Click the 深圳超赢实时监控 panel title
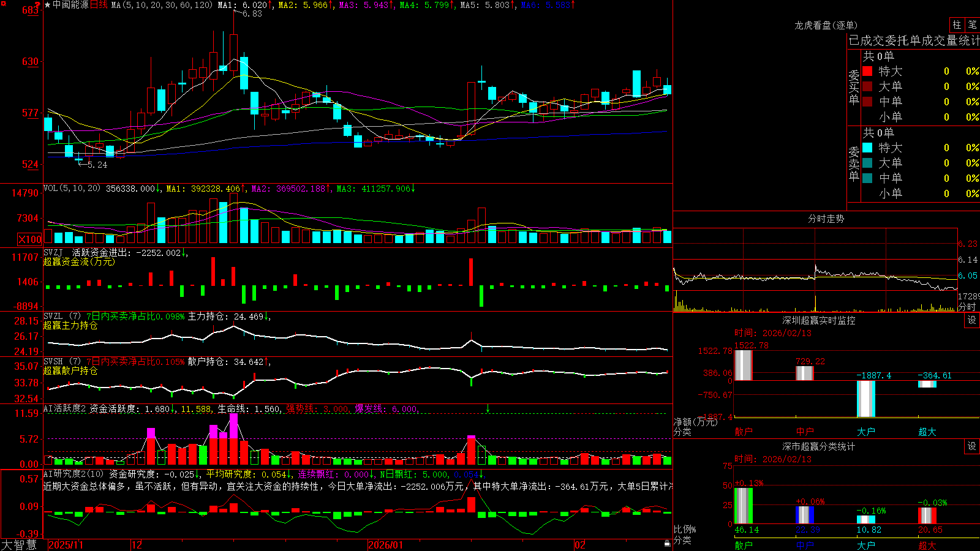The image size is (980, 551). (819, 320)
